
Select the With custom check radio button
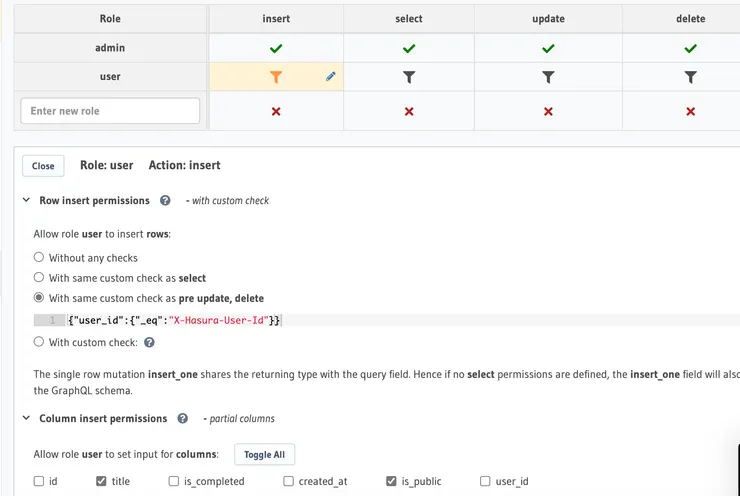point(39,342)
